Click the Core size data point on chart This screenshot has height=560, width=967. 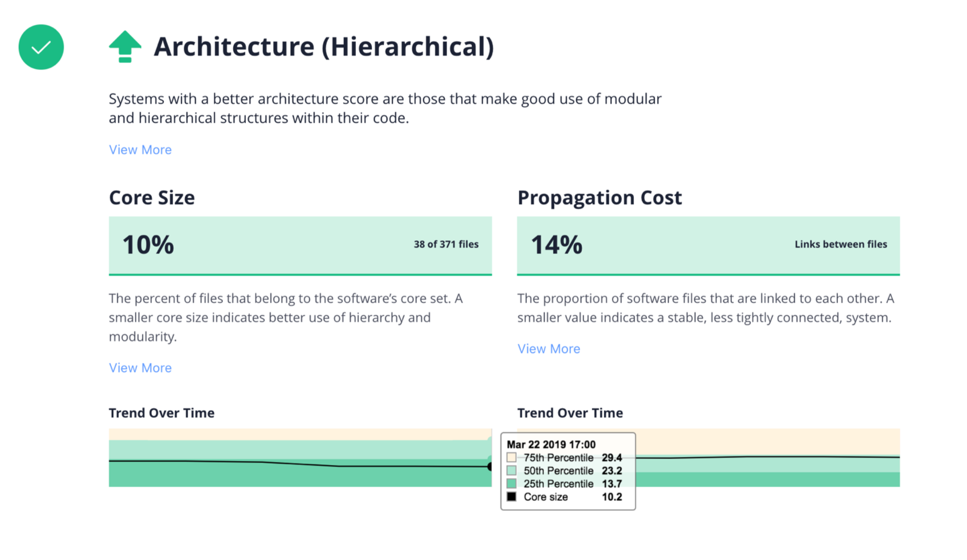coord(490,467)
